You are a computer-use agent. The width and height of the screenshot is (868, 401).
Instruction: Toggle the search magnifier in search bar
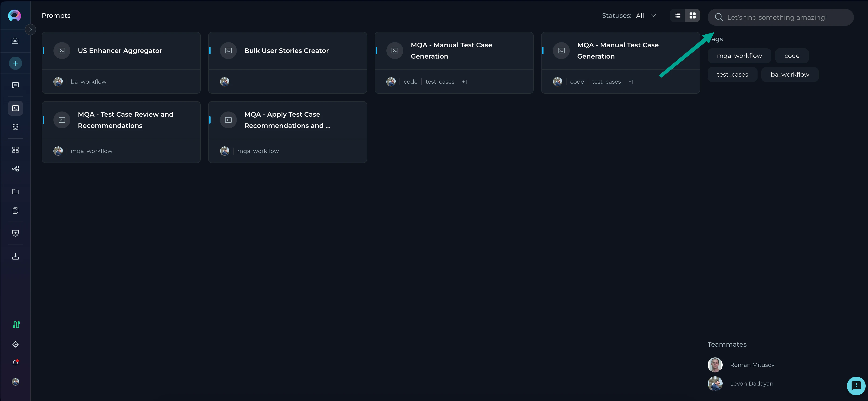coord(719,17)
